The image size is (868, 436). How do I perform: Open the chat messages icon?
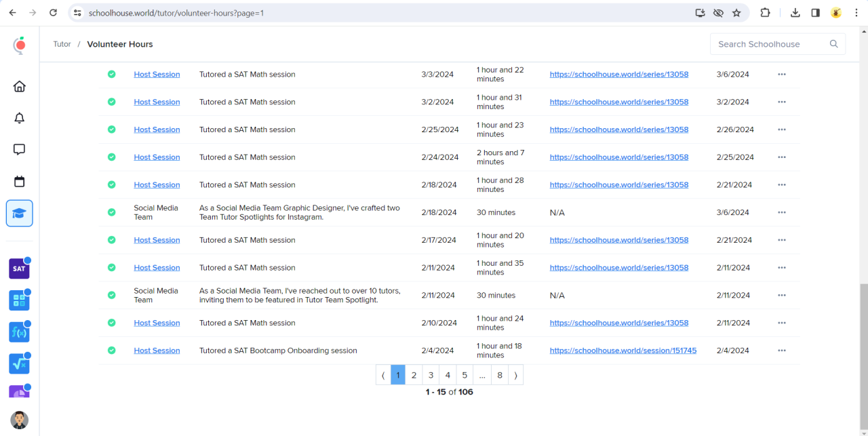tap(20, 150)
